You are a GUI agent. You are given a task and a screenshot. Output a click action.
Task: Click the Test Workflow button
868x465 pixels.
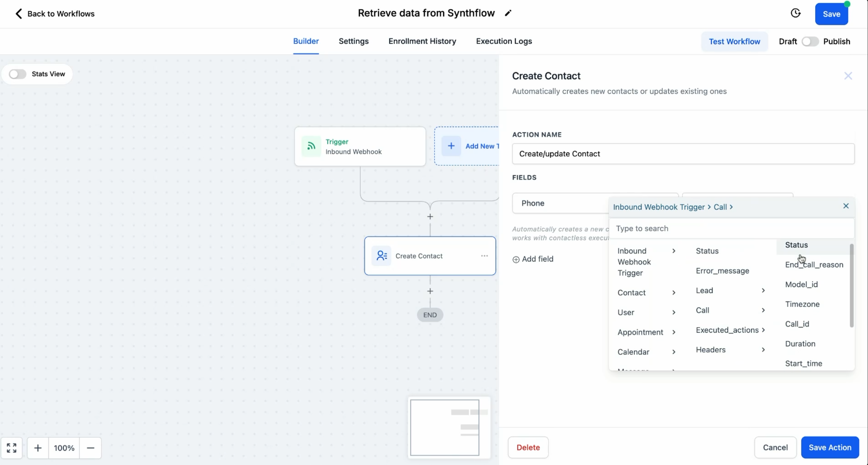(734, 41)
